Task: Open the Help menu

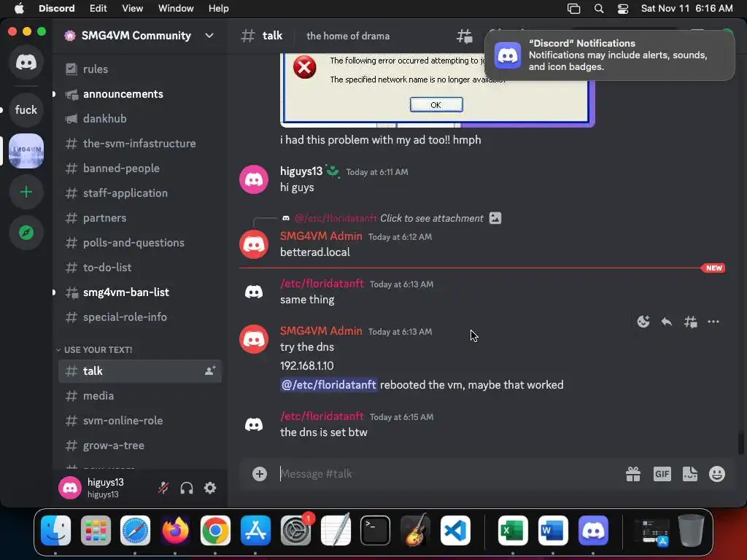Action: pyautogui.click(x=219, y=9)
